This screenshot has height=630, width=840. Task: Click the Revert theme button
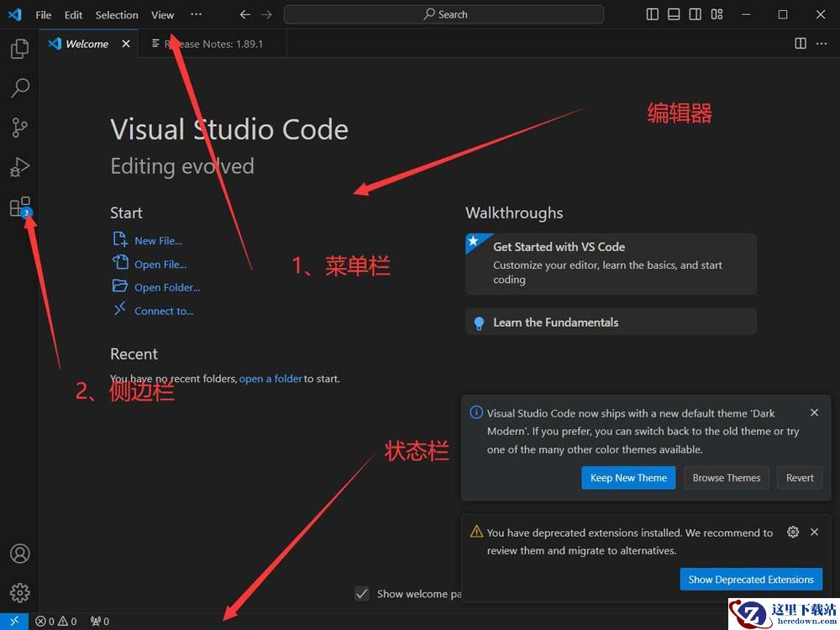coord(800,478)
